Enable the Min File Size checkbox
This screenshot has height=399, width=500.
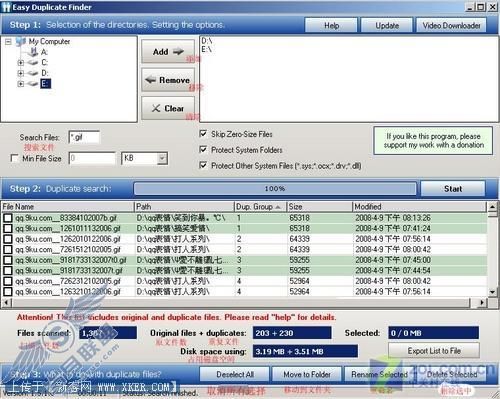(x=14, y=158)
